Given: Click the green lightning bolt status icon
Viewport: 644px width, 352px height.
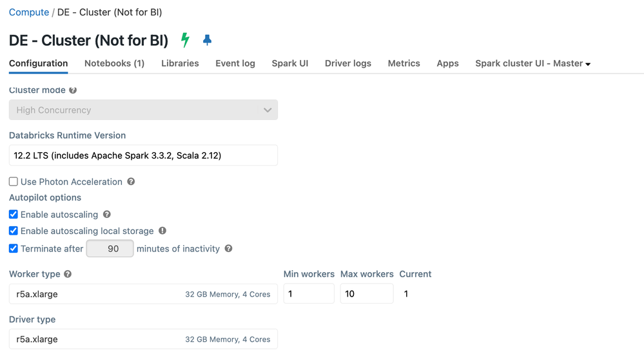Looking at the screenshot, I should click(x=185, y=40).
